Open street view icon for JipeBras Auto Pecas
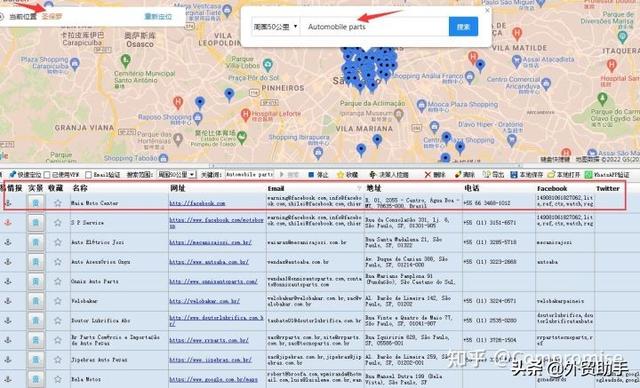Viewport: 640px width, 388px height. [x=36, y=359]
